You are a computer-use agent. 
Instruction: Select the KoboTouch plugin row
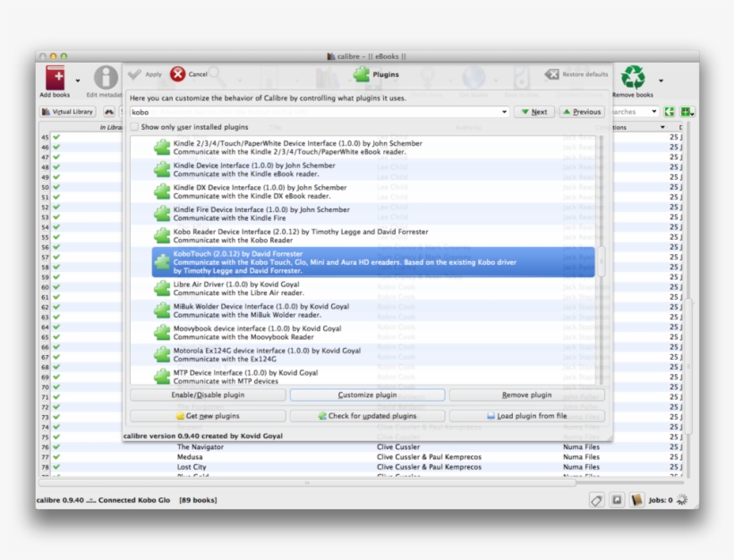373,262
